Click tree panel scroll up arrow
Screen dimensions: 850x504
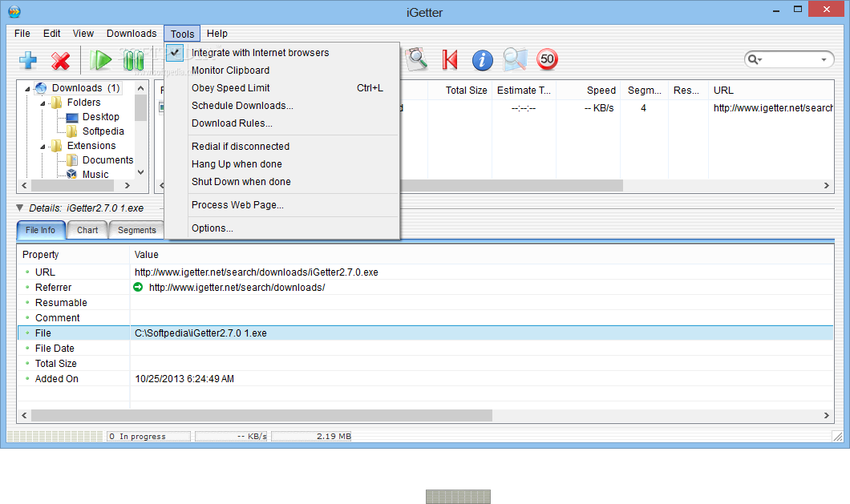(141, 88)
